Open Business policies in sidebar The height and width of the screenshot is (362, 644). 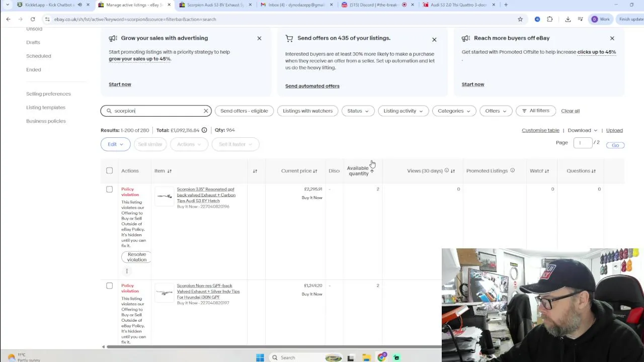[x=46, y=121]
